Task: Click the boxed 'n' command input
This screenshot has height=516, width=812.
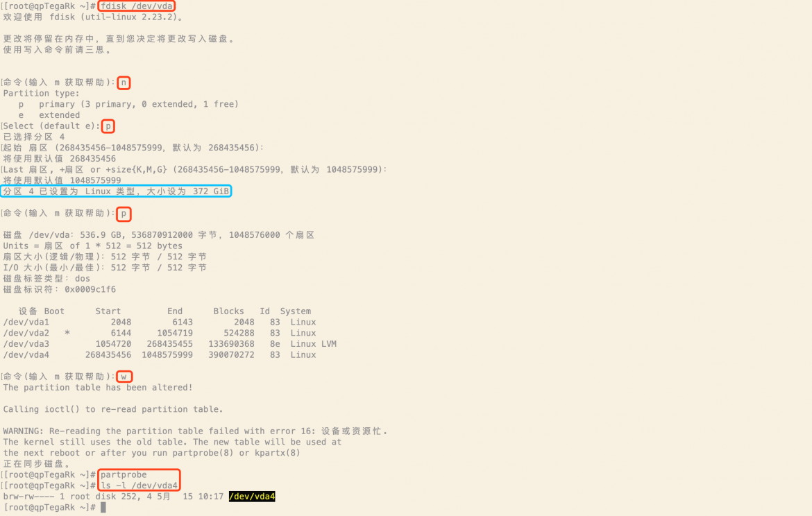Action: point(124,83)
